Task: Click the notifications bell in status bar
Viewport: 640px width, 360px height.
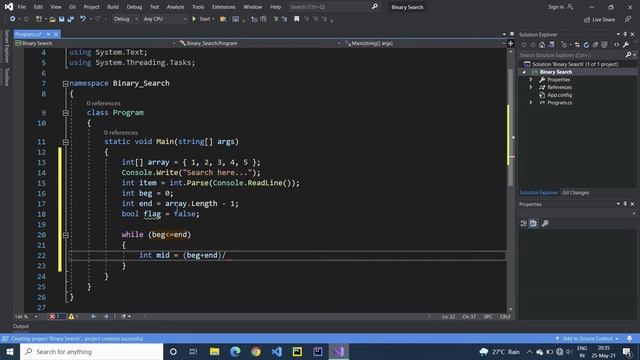Action: tap(630, 338)
